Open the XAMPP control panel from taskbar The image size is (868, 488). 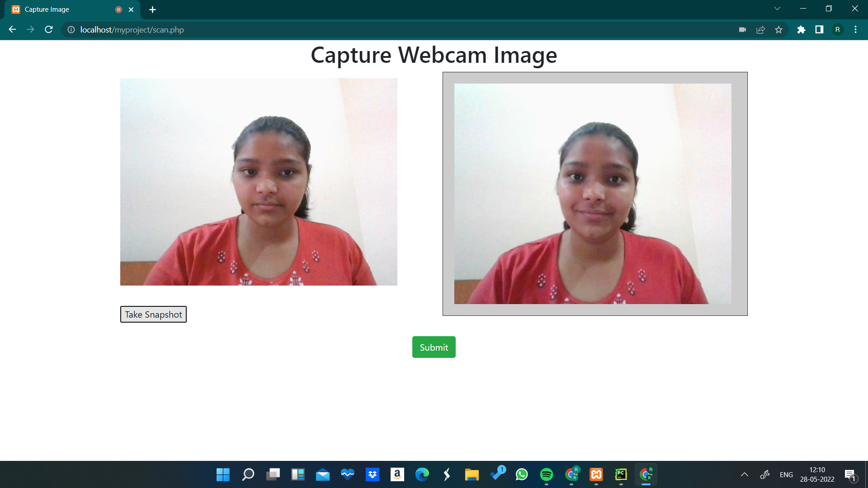tap(596, 474)
